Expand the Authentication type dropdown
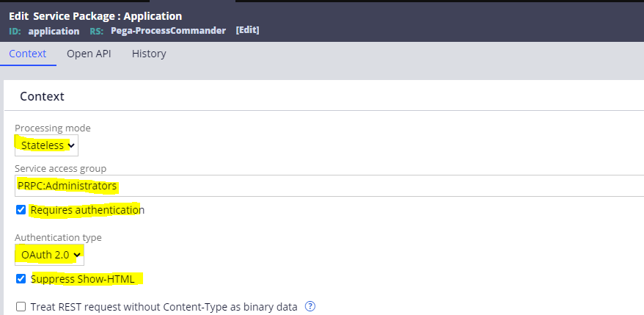This screenshot has height=315, width=644. (49, 256)
